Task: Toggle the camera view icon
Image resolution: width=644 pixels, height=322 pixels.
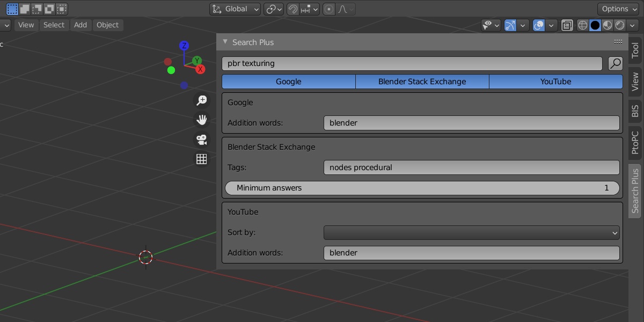Action: pos(201,140)
